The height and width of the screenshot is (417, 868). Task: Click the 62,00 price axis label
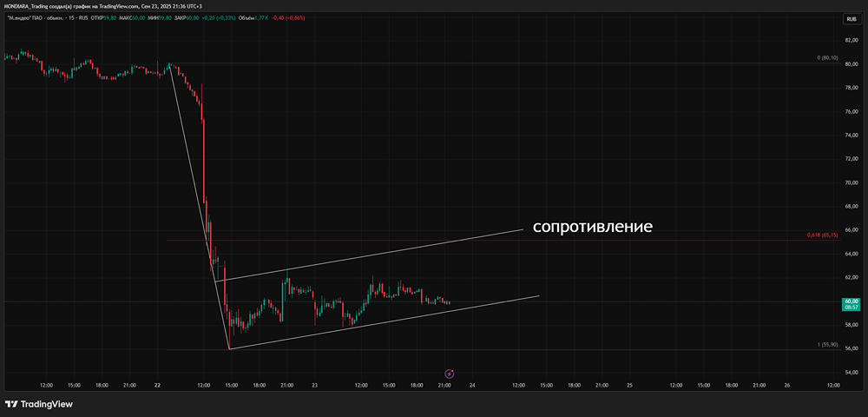click(x=851, y=277)
